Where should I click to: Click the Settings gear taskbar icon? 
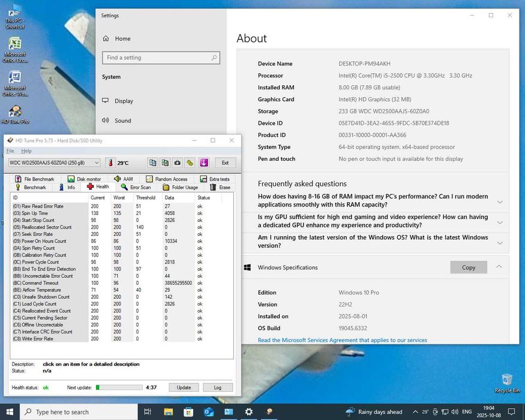tap(248, 412)
